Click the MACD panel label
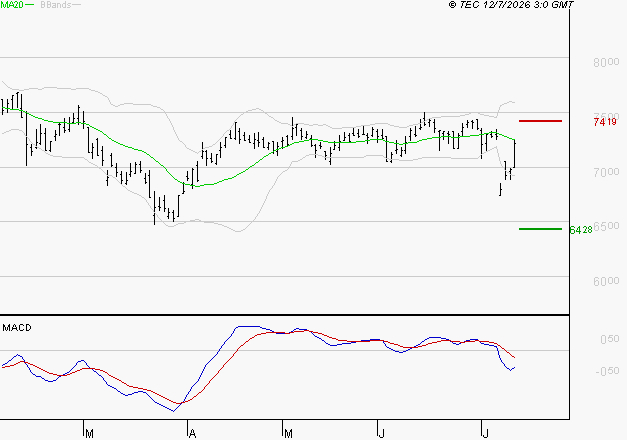The image size is (627, 440). point(17,328)
